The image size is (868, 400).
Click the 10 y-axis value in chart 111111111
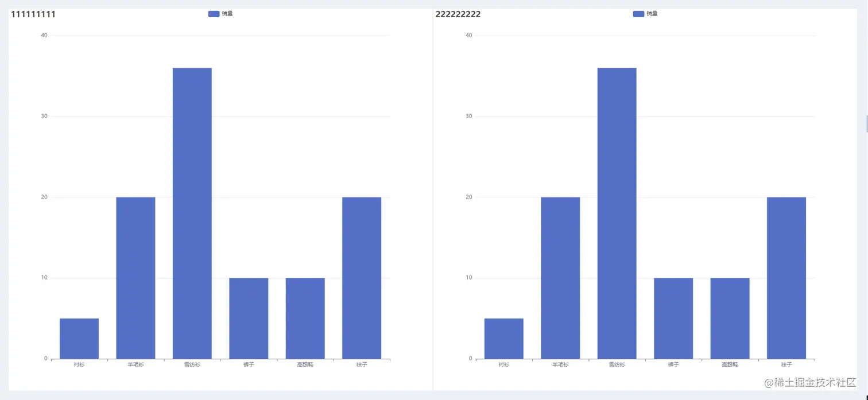point(44,278)
